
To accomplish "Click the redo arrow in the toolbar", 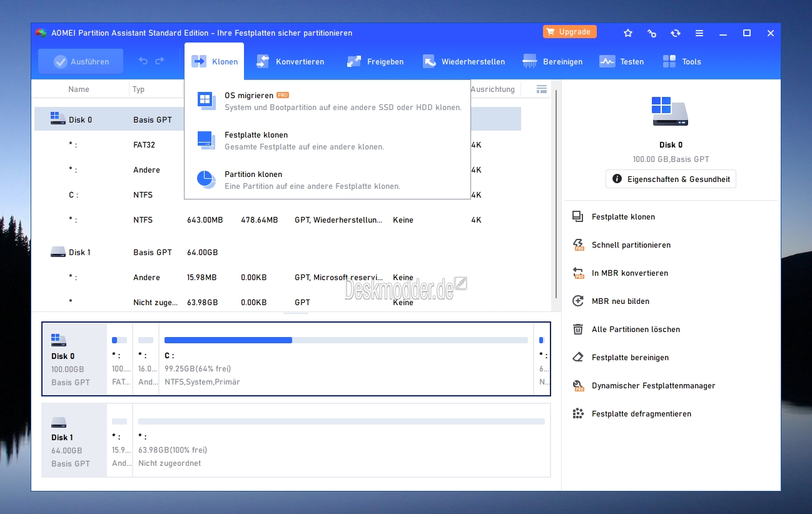I will [160, 61].
